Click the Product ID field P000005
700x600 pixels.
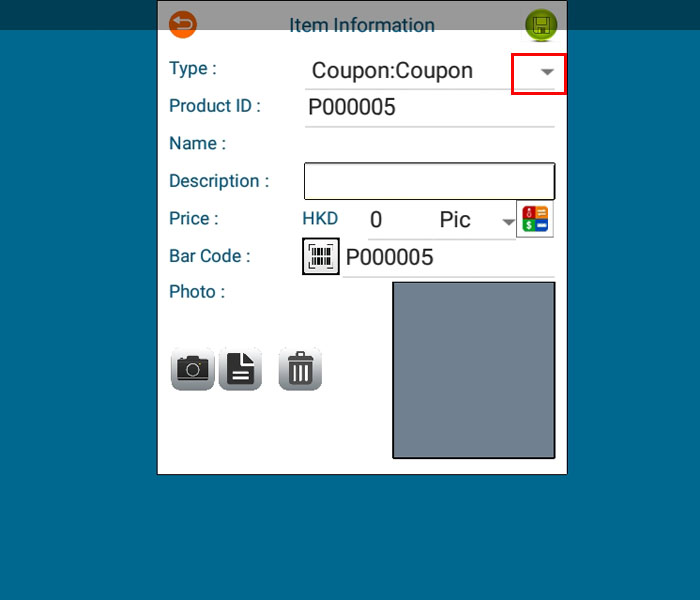(429, 108)
